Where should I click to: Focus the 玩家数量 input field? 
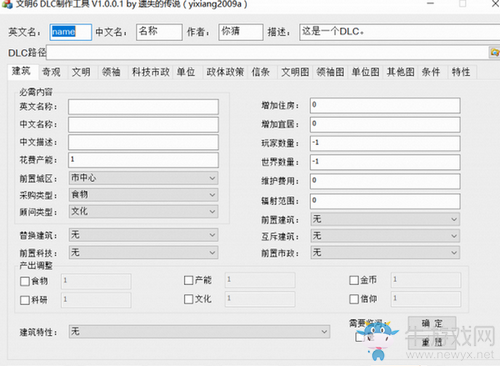click(385, 143)
